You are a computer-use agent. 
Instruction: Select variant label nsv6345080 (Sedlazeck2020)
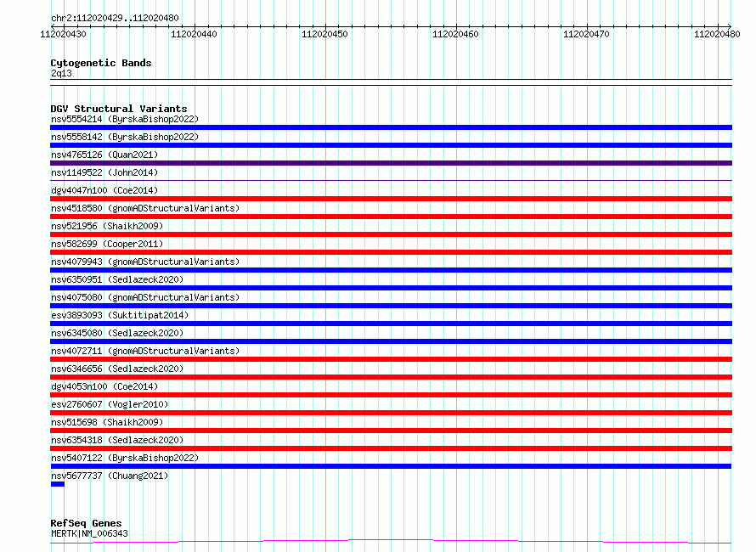(117, 333)
